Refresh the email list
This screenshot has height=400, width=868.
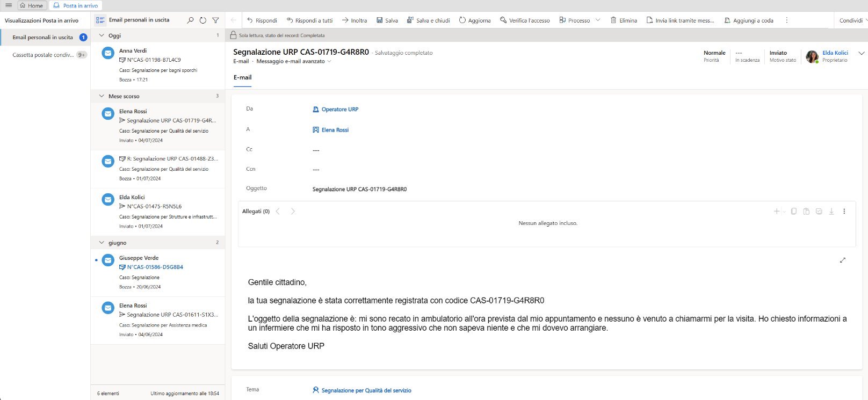(202, 20)
